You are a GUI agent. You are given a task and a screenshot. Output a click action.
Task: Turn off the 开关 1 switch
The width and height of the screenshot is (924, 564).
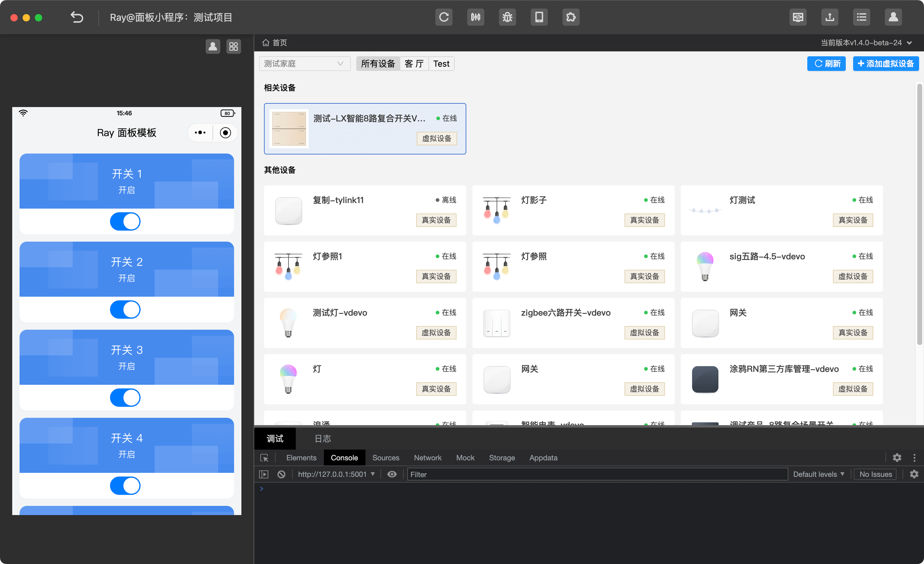click(x=125, y=221)
